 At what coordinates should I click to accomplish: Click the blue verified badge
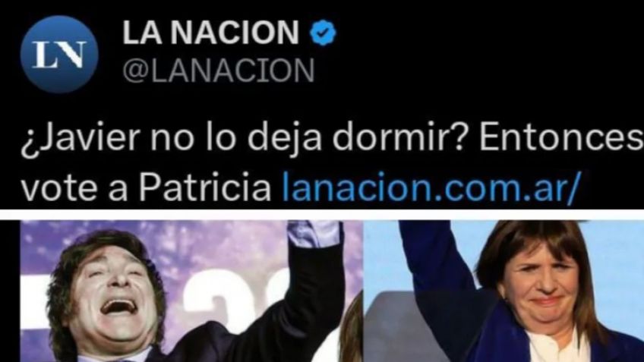click(323, 33)
